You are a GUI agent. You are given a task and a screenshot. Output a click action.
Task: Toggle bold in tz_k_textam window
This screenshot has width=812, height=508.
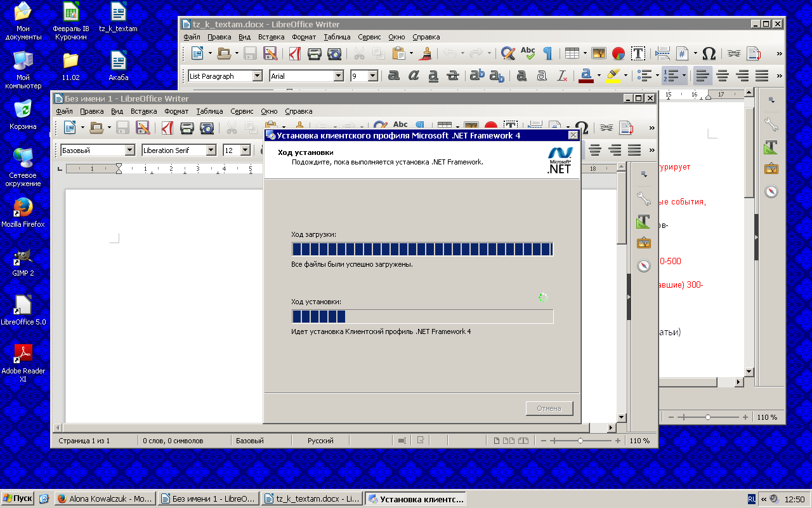394,76
